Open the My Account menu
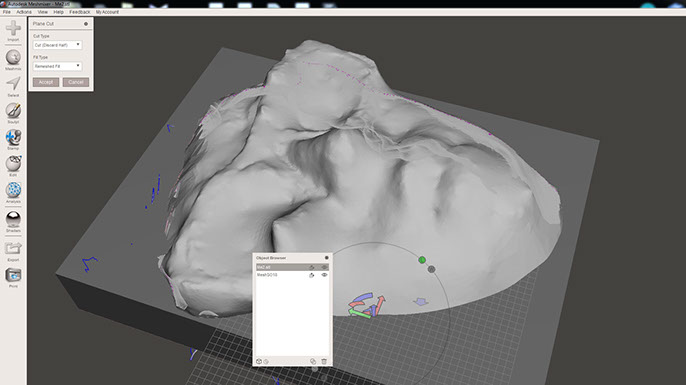This screenshot has width=686, height=385. coord(107,12)
